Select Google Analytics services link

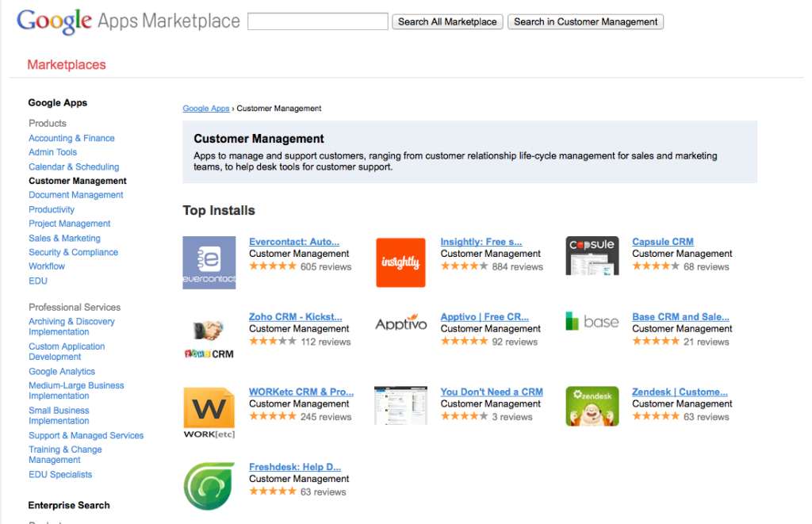point(62,371)
